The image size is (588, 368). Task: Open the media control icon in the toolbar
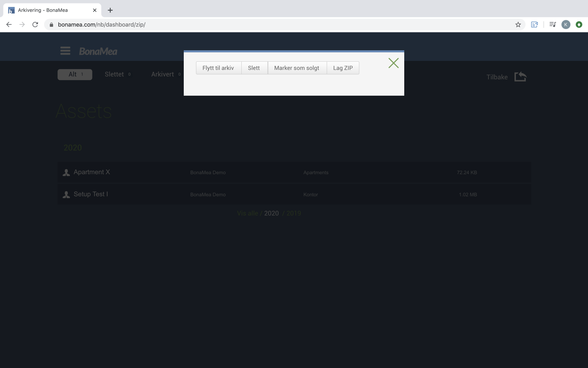552,25
